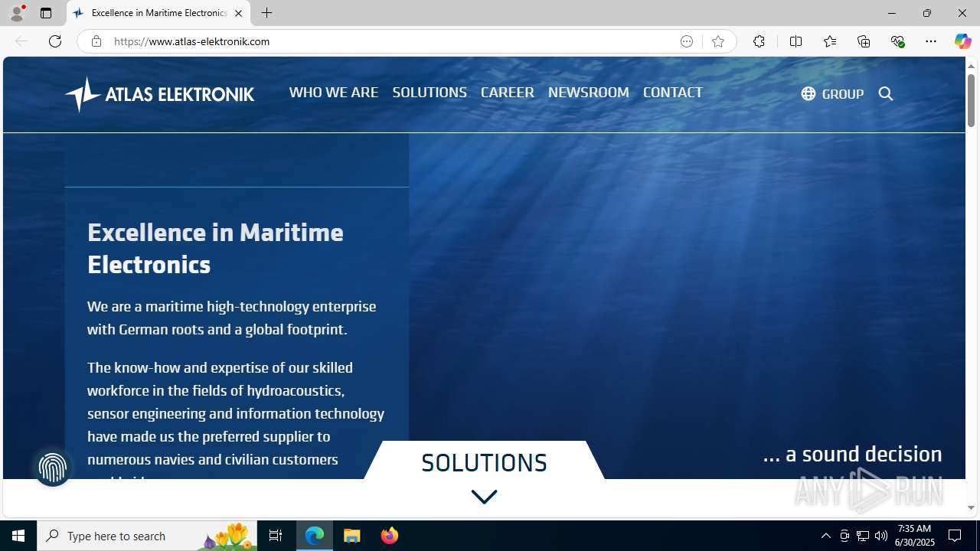Screen dimensions: 980x551
Task: Open the notification center icon
Action: 955,536
